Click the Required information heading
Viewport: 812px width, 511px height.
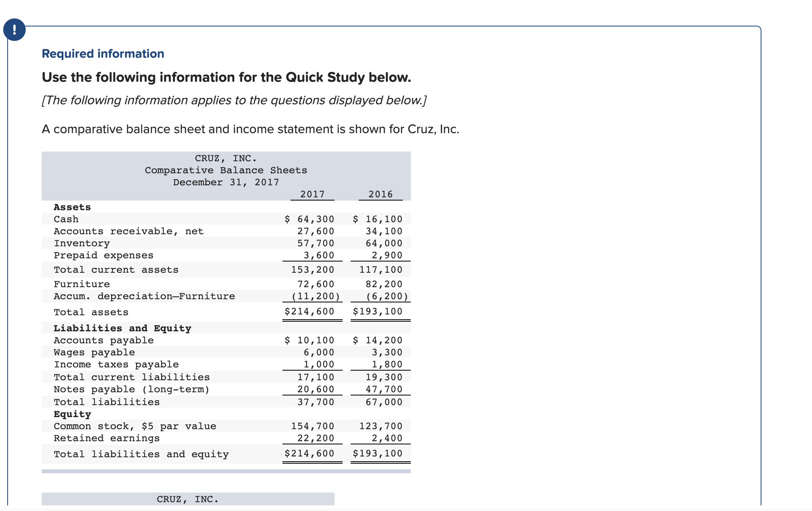pyautogui.click(x=103, y=54)
